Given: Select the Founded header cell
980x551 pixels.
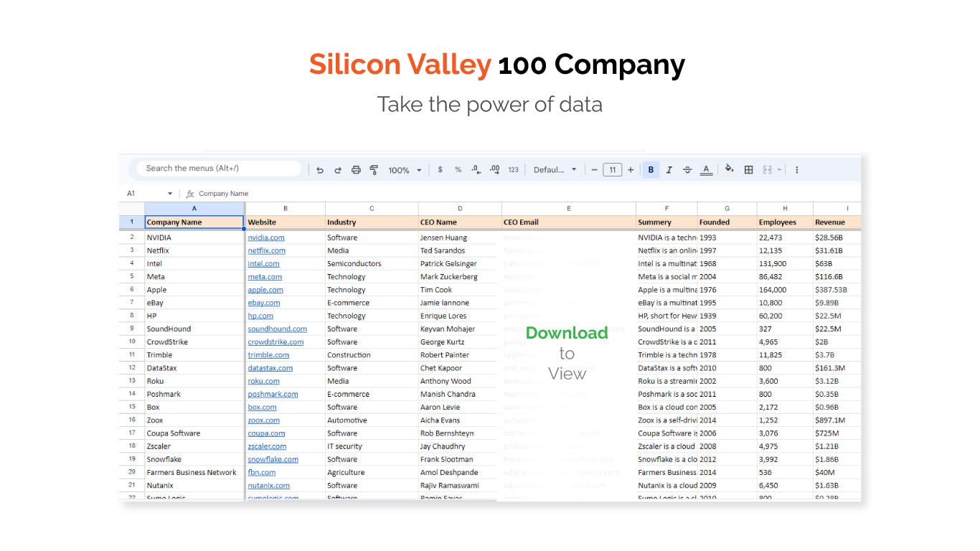Looking at the screenshot, I should [x=727, y=222].
